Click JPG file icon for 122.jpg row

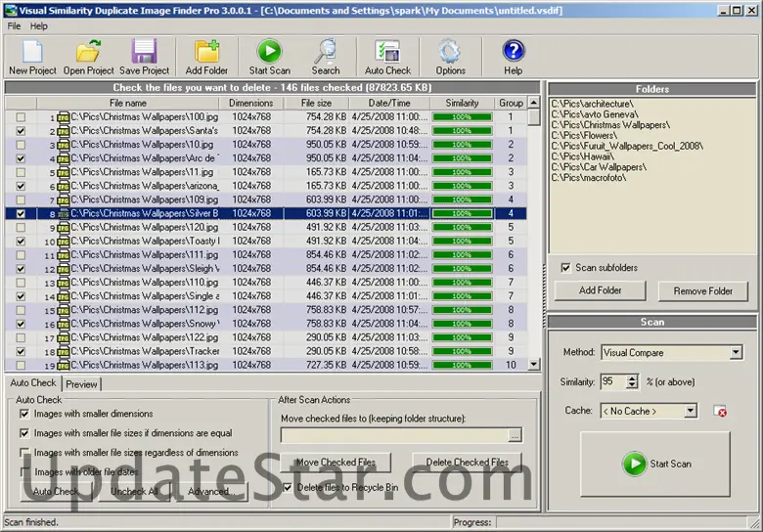64,337
